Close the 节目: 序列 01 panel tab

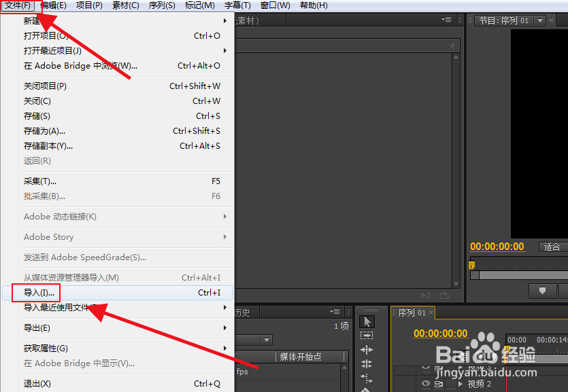(552, 20)
